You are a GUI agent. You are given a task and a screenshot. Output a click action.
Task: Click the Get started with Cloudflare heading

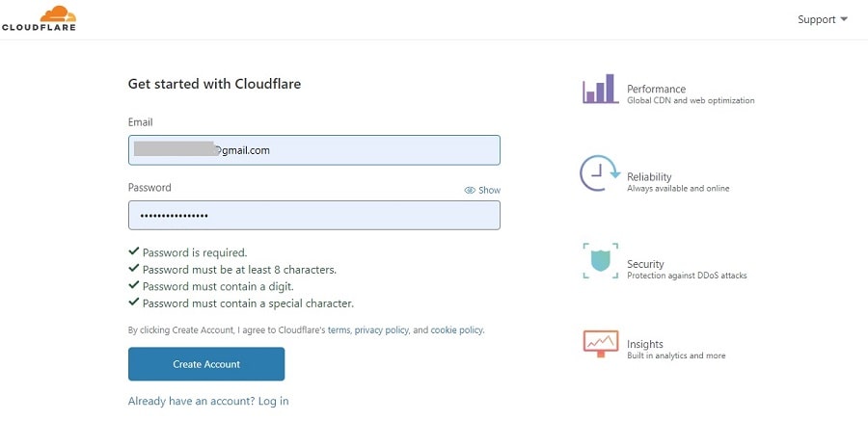pyautogui.click(x=215, y=84)
